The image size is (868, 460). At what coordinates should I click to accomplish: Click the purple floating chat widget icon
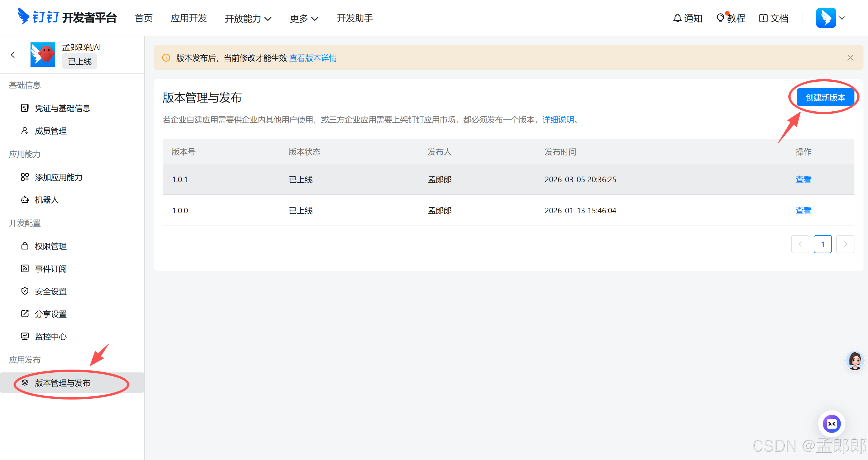pos(832,424)
